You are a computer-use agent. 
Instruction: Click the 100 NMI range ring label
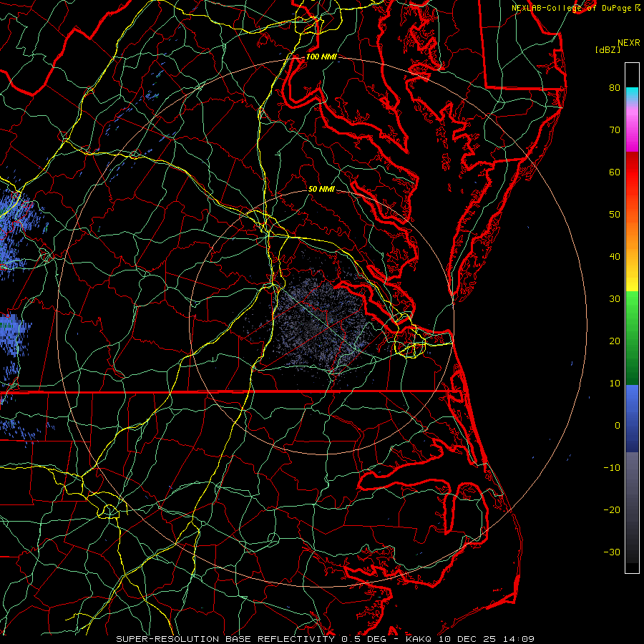(x=321, y=57)
